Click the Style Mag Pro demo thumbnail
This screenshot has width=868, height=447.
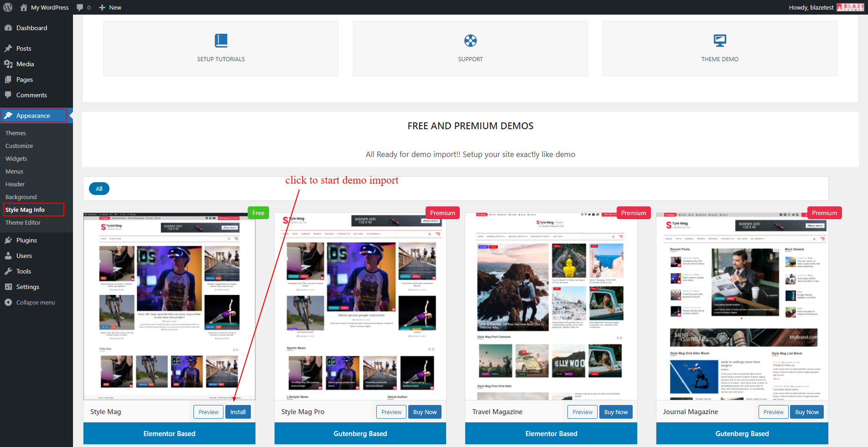click(360, 306)
